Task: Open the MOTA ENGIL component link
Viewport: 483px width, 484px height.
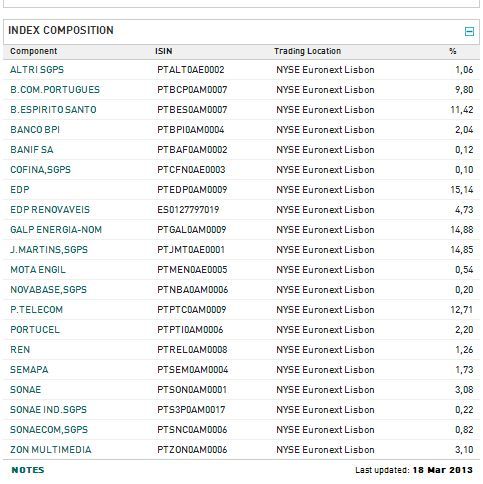Action: [x=38, y=270]
